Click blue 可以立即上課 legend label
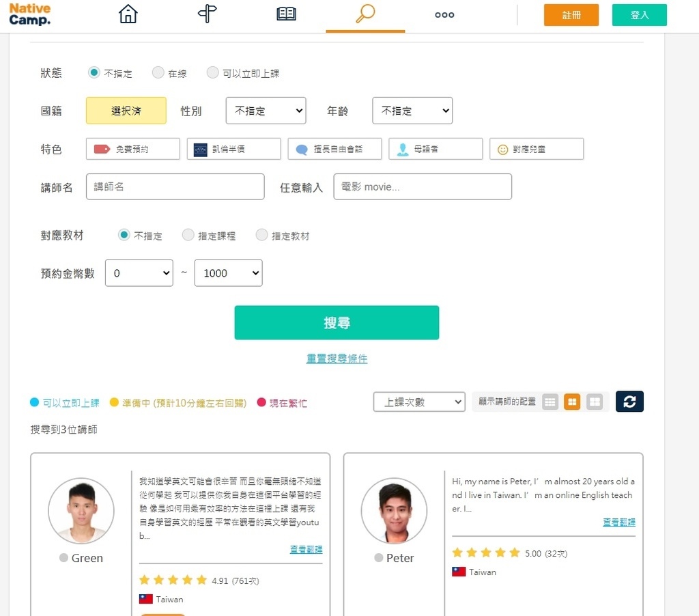 (x=71, y=403)
